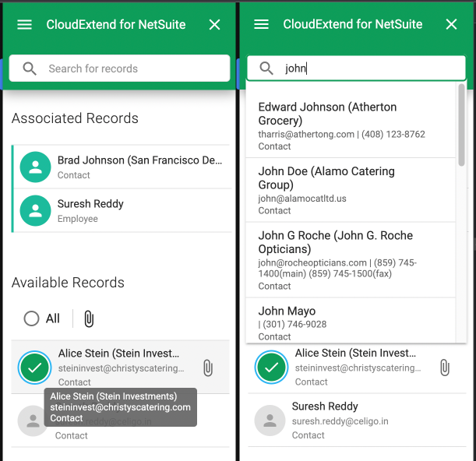Uncheck Alice Stein record in right panel
This screenshot has height=461, width=476.
tap(270, 368)
